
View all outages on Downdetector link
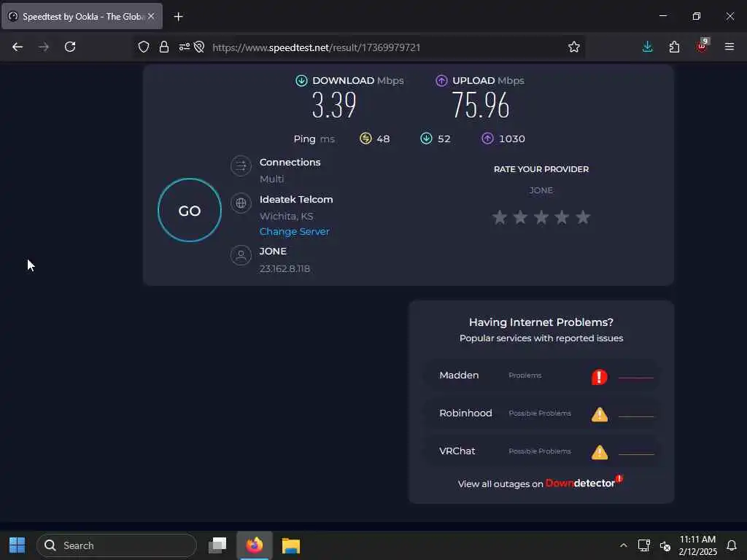point(541,483)
